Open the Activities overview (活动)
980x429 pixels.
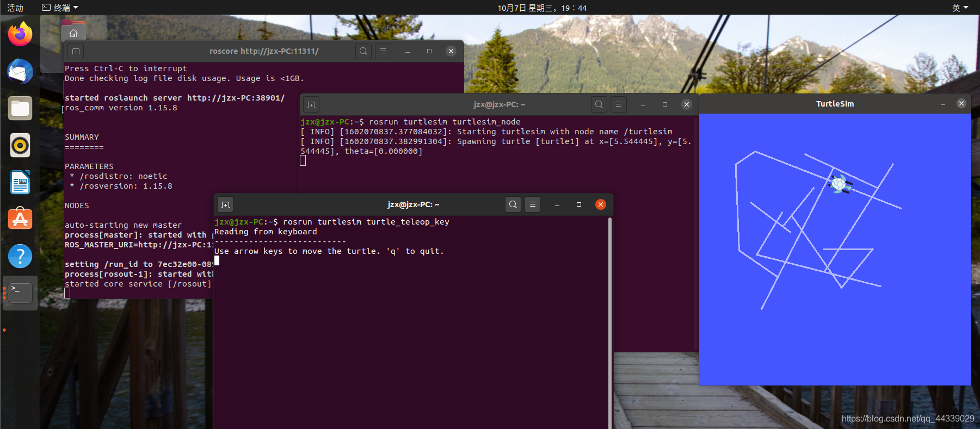[15, 8]
